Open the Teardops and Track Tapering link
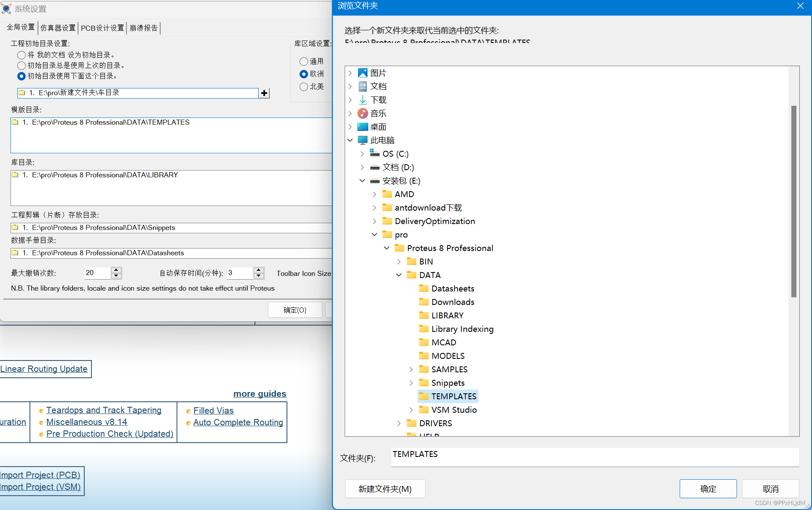This screenshot has height=510, width=812. click(104, 410)
